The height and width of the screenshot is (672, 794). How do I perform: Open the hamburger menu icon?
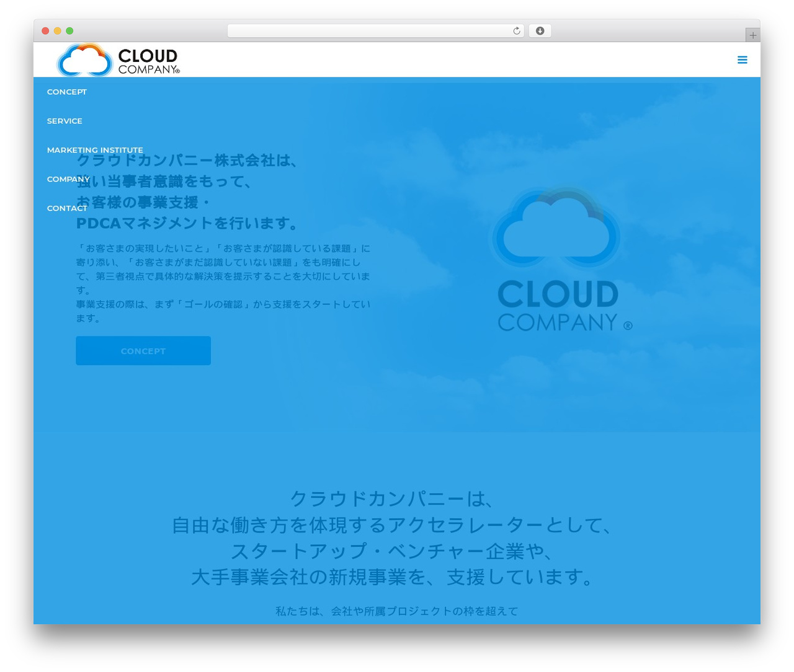pos(742,60)
